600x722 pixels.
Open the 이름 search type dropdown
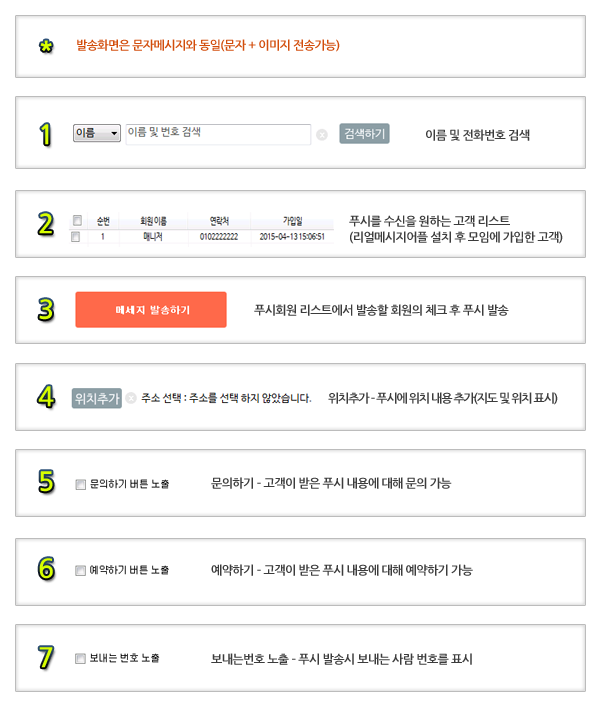tap(97, 133)
